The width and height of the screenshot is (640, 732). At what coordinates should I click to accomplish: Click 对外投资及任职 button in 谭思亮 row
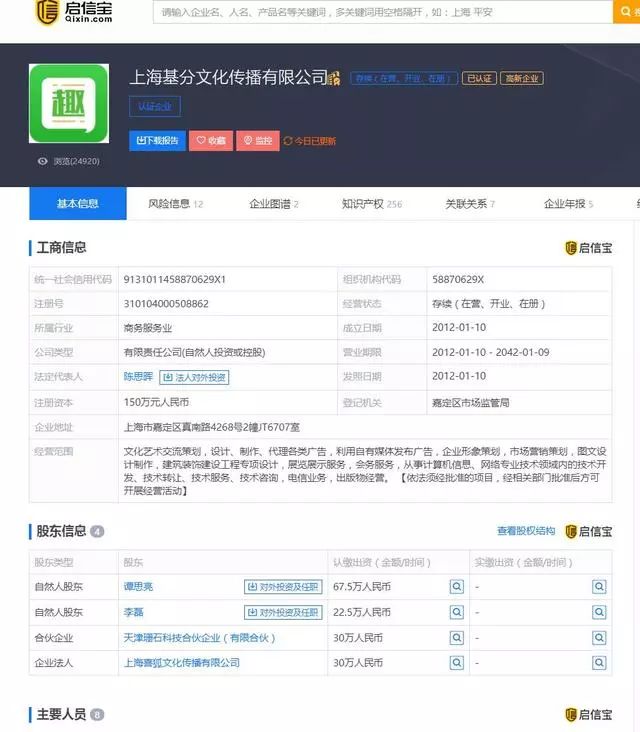click(283, 587)
